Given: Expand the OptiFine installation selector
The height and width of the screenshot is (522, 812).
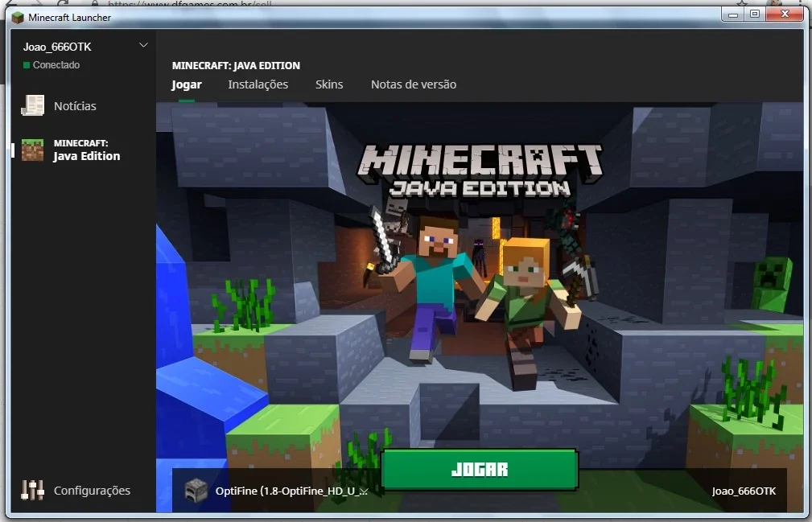Looking at the screenshot, I should [276, 491].
